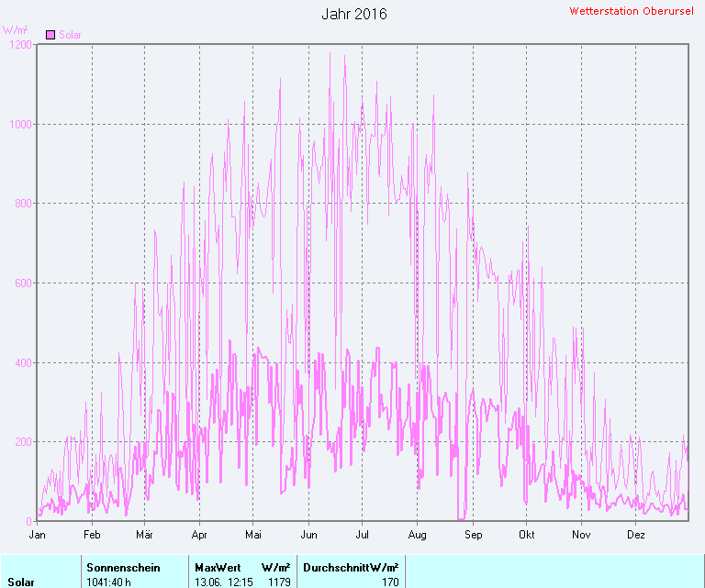Click the 800 y-axis value
705x588 pixels.
click(23, 204)
